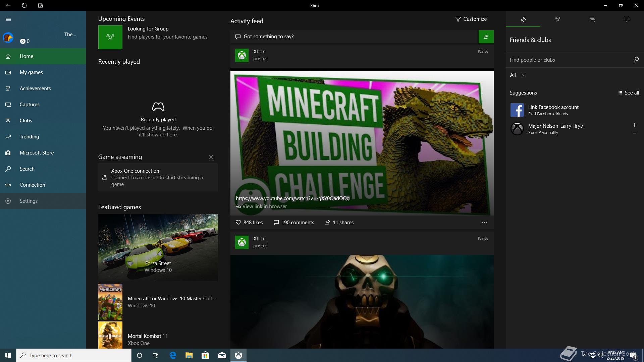Open Settings in sidebar

43,201
